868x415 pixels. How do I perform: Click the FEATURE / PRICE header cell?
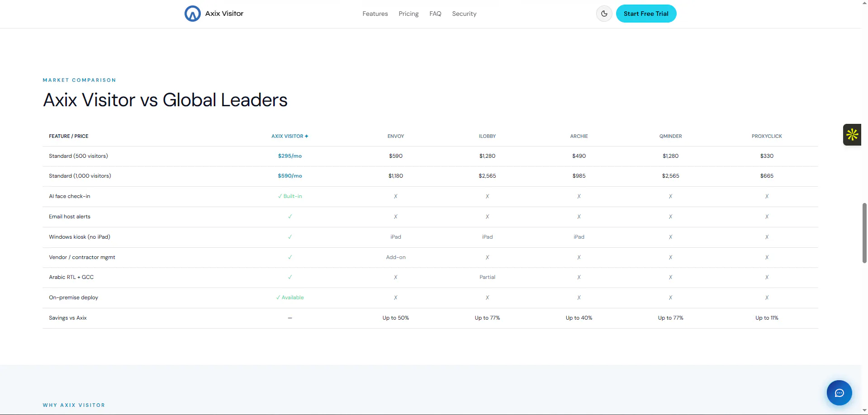pyautogui.click(x=68, y=136)
